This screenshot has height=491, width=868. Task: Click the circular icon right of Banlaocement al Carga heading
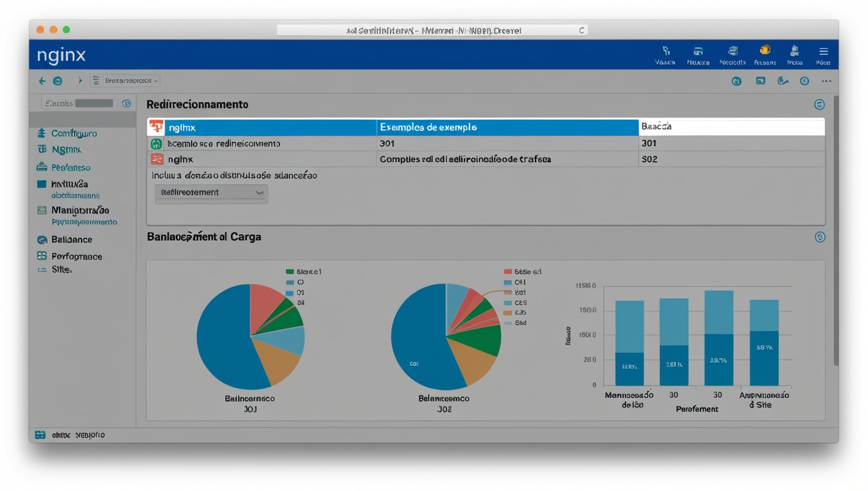coord(820,237)
